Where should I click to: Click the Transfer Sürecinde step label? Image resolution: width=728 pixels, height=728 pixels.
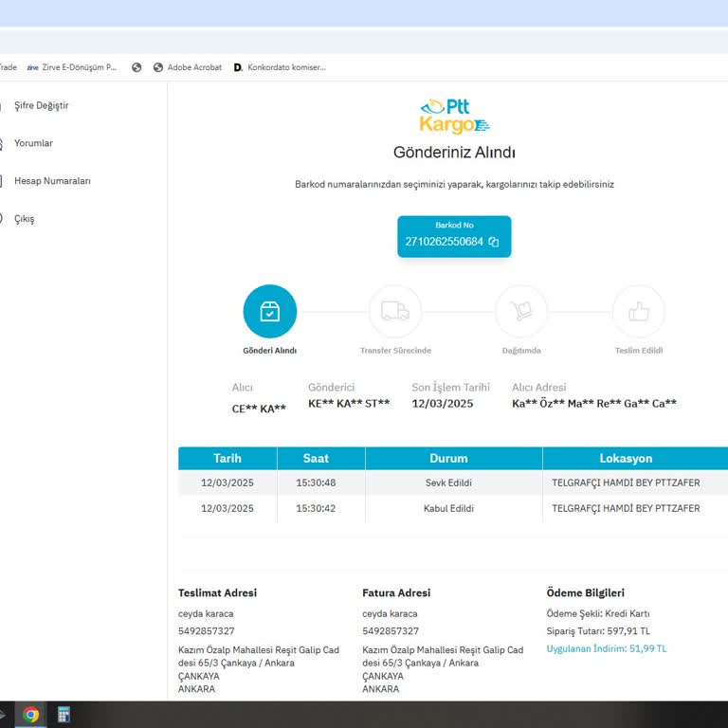pos(395,351)
